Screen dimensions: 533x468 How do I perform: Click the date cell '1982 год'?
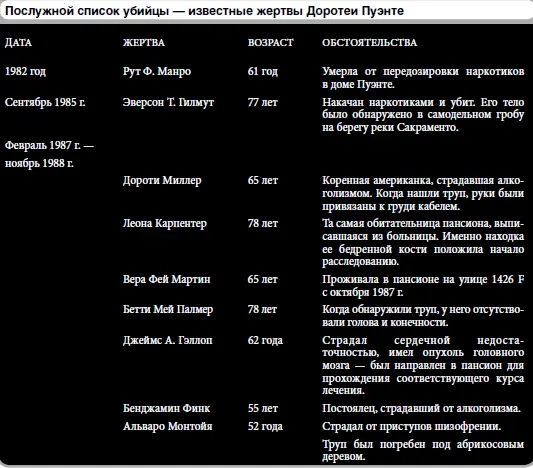tap(25, 71)
